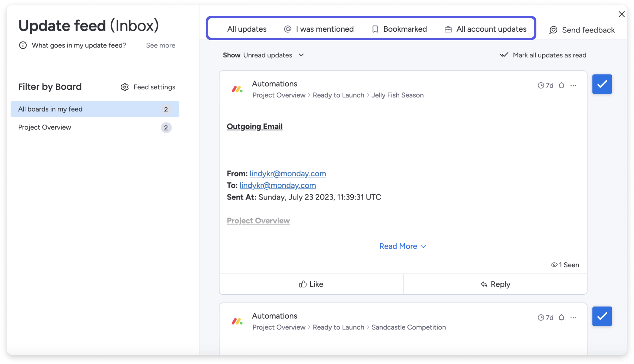Like the Jelly Fish Season update

point(311,284)
